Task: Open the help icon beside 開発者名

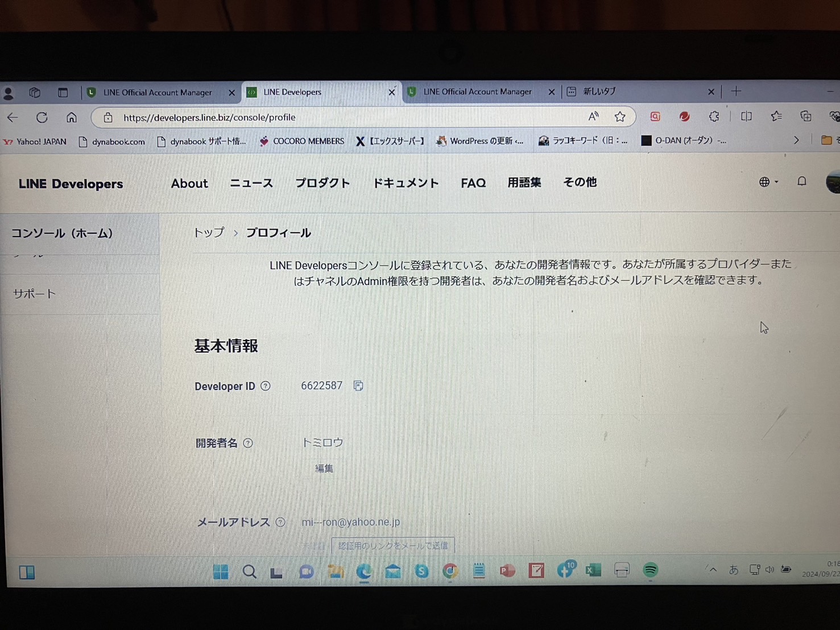Action: 248,443
